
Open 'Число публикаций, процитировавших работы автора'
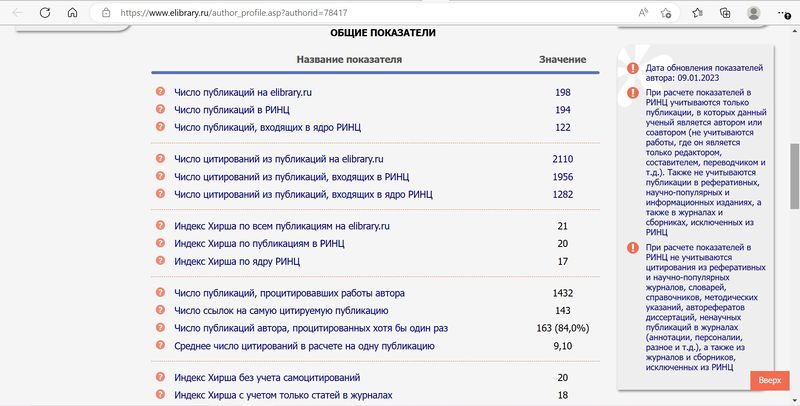pos(289,293)
